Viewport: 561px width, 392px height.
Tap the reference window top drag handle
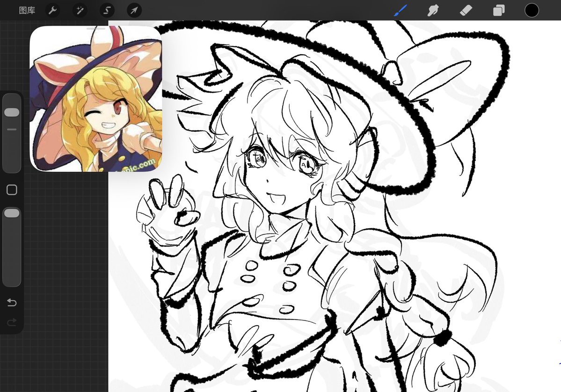coord(96,28)
